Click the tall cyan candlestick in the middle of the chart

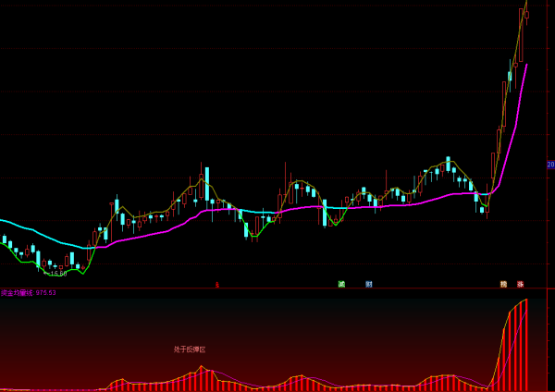coord(207,178)
